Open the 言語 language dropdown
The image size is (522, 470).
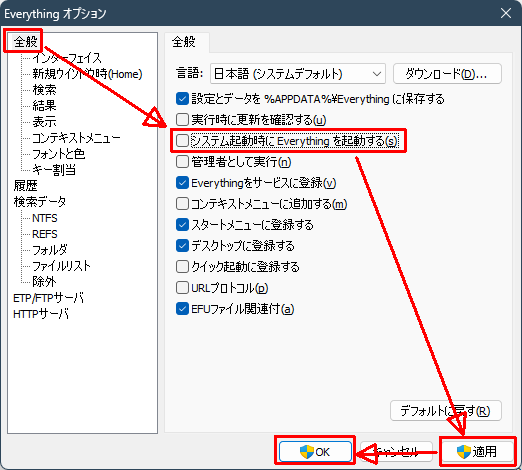[x=298, y=74]
